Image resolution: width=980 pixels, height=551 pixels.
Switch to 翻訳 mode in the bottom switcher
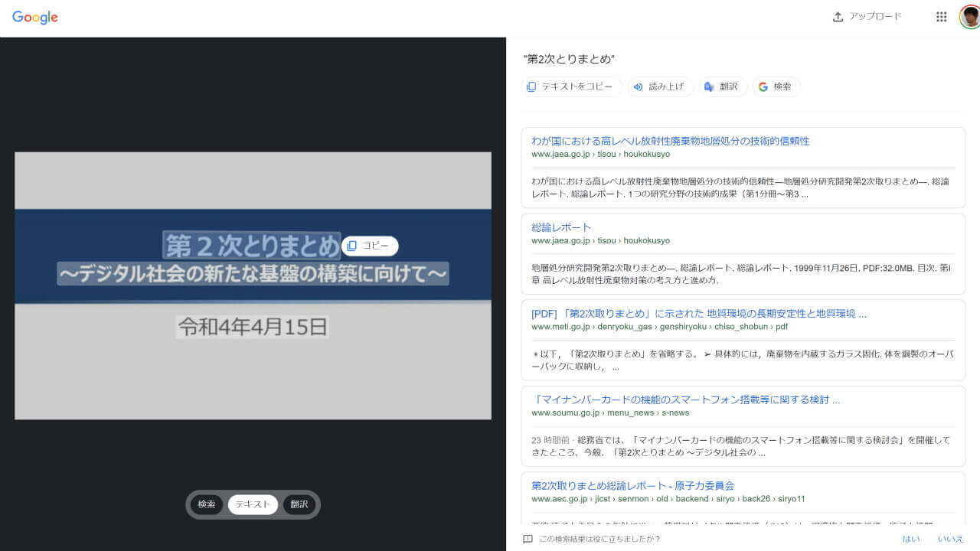(299, 504)
